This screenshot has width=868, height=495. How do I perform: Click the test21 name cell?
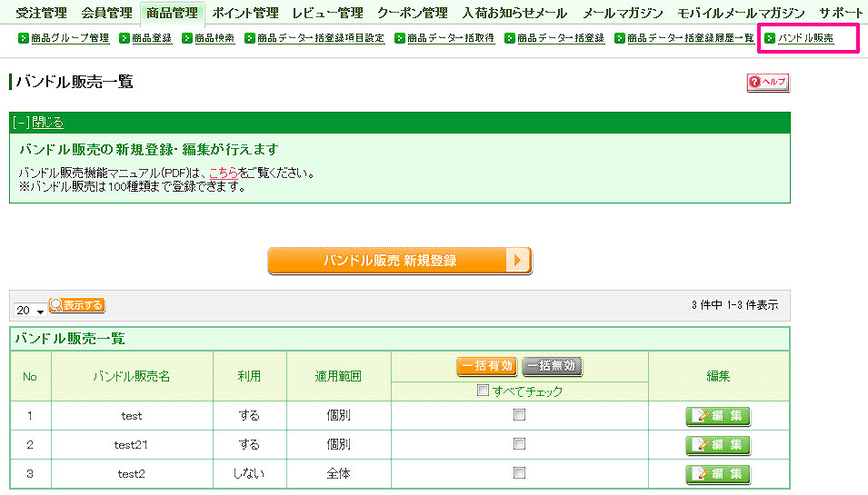(132, 445)
